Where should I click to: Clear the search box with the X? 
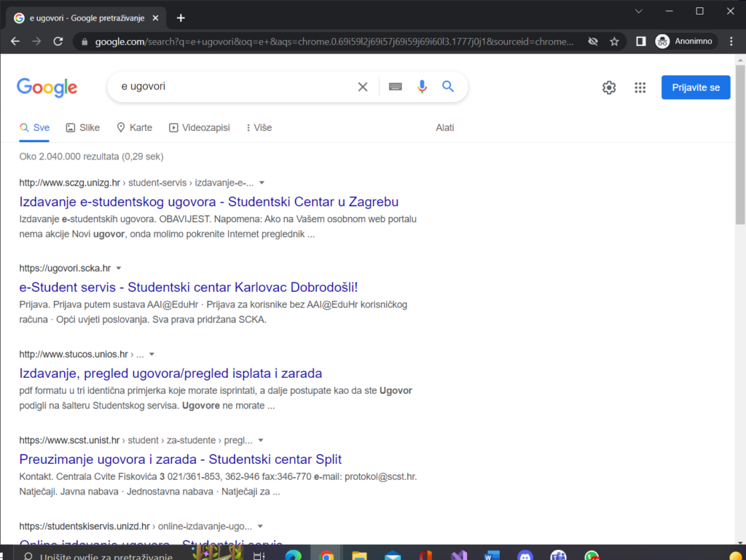coord(363,87)
